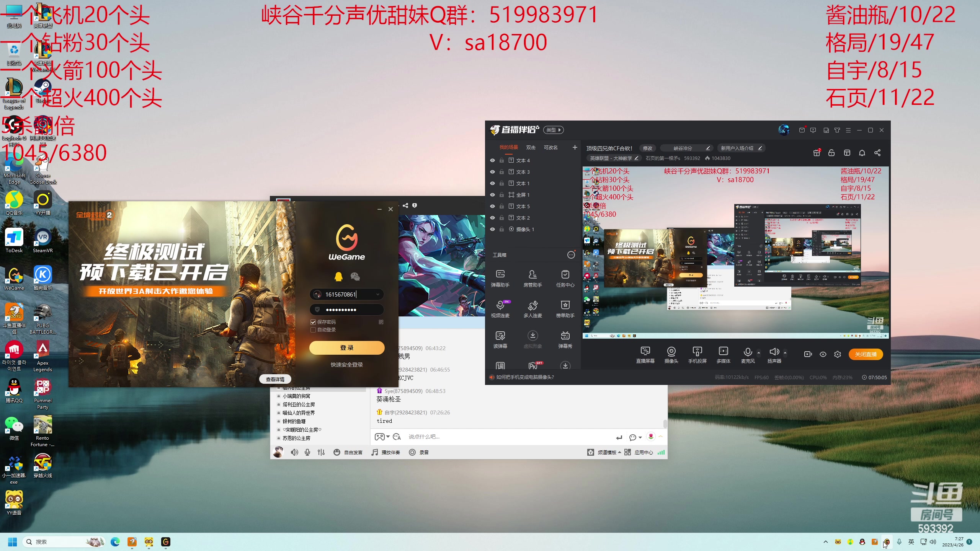Switch to 我的场景 tab

pyautogui.click(x=508, y=147)
